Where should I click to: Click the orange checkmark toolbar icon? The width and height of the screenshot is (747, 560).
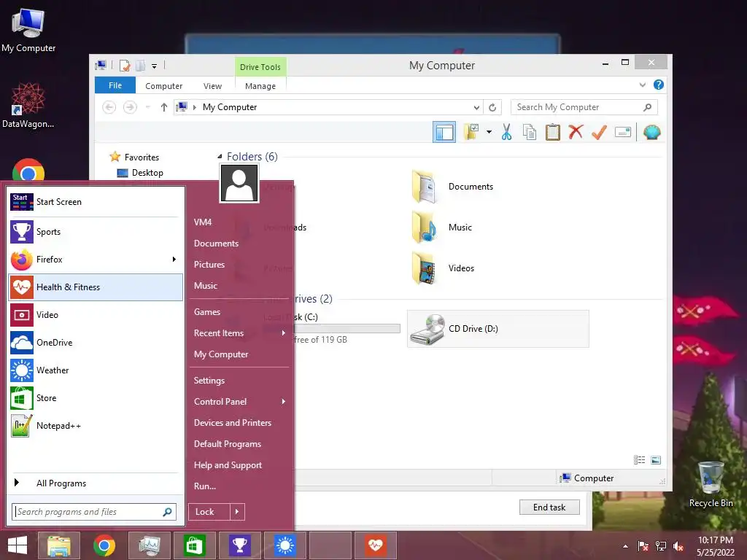(599, 132)
